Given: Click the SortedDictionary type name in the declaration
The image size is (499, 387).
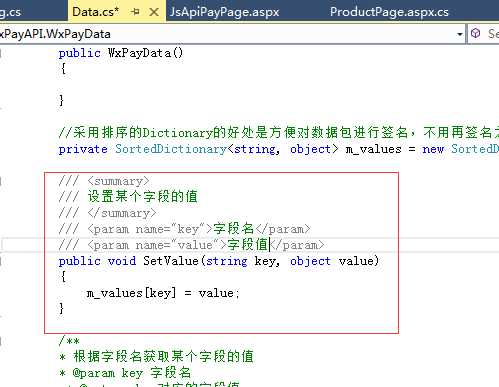Looking at the screenshot, I should point(171,149).
